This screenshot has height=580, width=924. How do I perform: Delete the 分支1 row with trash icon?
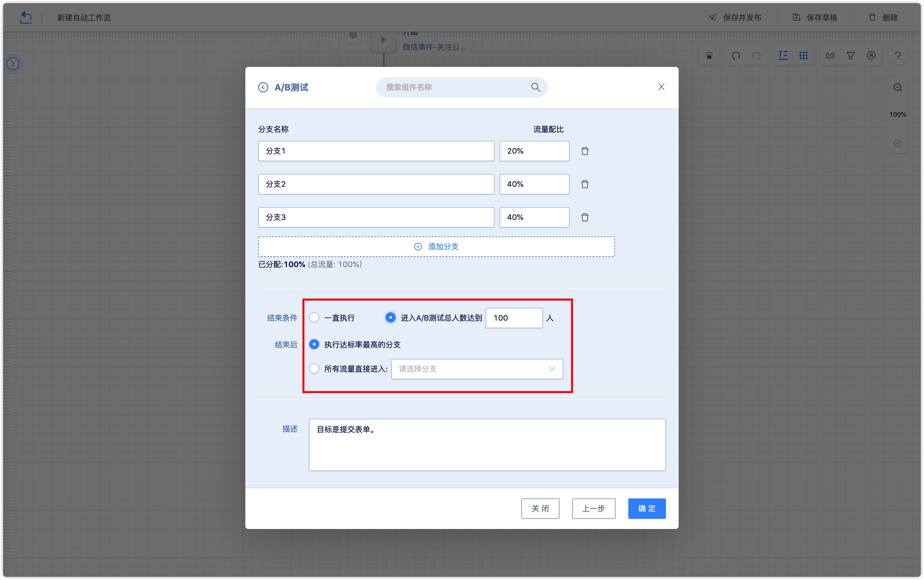click(x=585, y=151)
